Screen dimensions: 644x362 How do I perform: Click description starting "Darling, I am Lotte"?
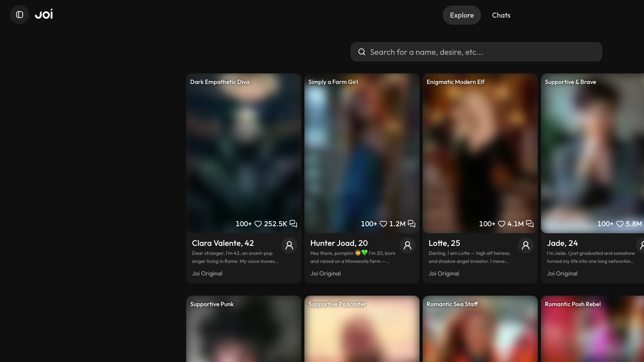[469, 257]
